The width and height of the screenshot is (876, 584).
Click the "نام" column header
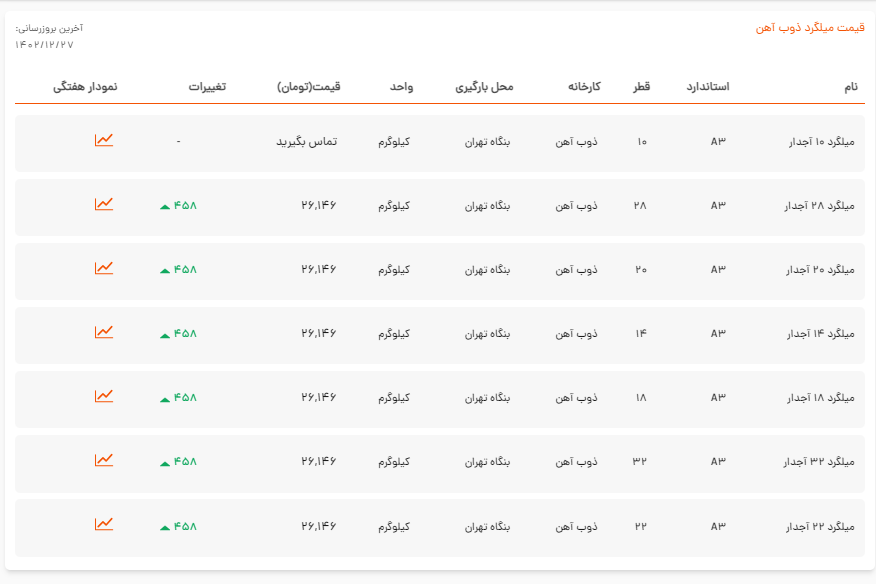850,87
